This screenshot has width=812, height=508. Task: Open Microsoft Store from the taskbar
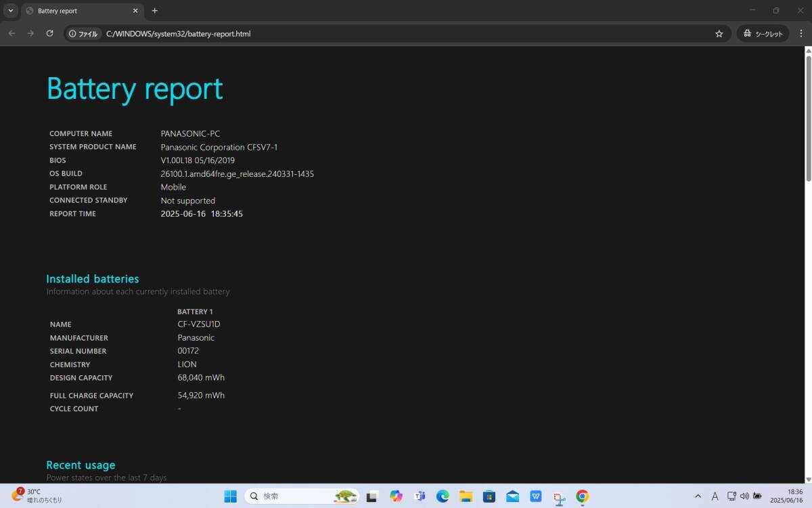click(489, 496)
